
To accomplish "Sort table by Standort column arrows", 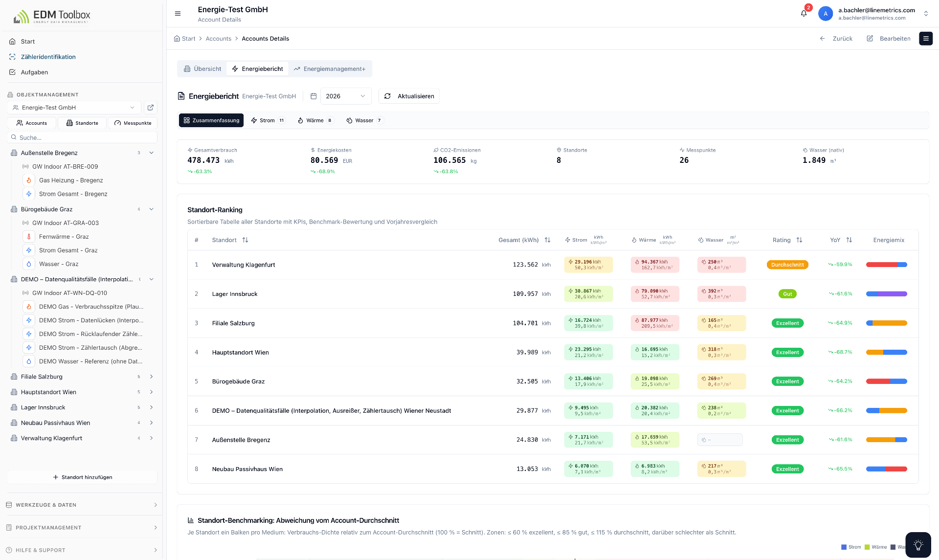I will (246, 240).
